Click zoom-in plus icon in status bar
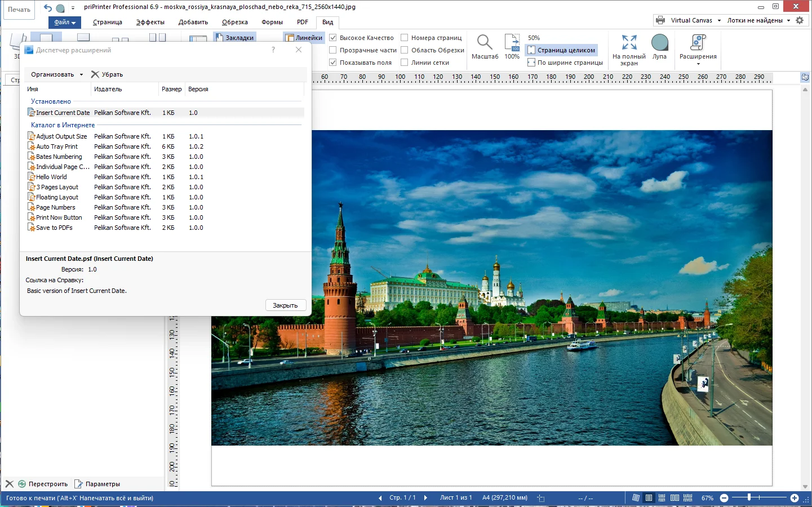This screenshot has width=812, height=507. click(795, 498)
